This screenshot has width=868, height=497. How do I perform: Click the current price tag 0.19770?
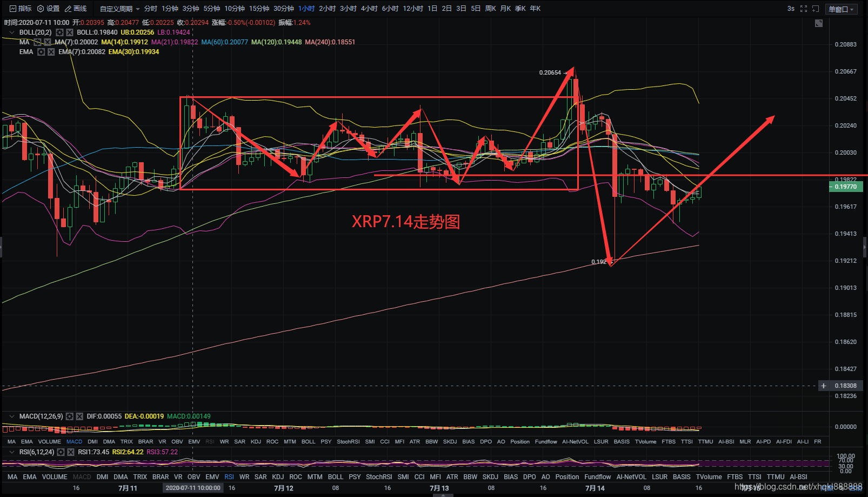click(846, 187)
